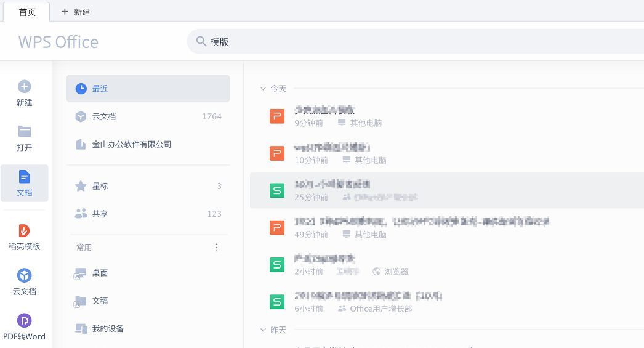Viewport: 644px width, 348px height.
Task: Select the 文档 sidebar icon
Action: click(24, 177)
